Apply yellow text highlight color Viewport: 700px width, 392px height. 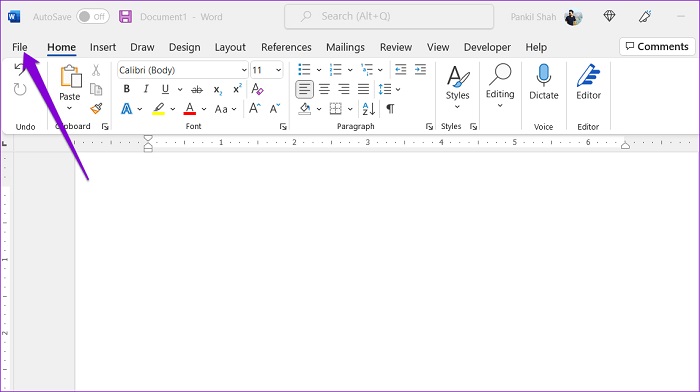tap(158, 108)
